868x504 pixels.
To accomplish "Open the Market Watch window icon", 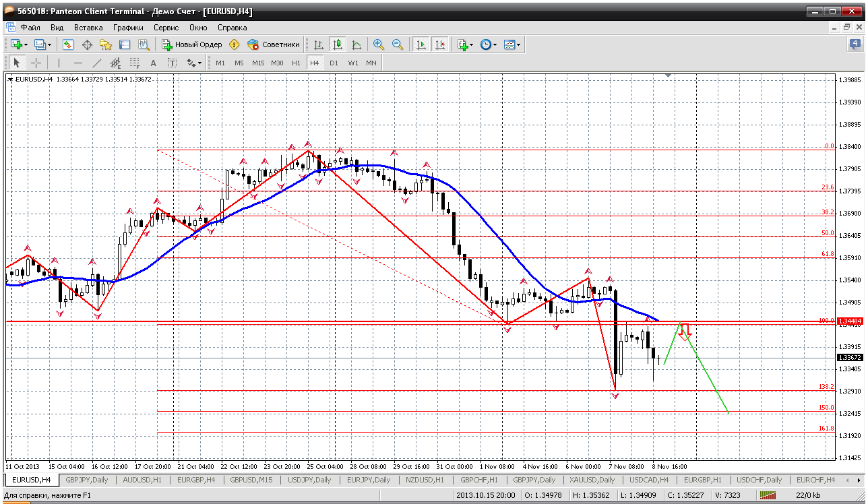I will point(68,44).
